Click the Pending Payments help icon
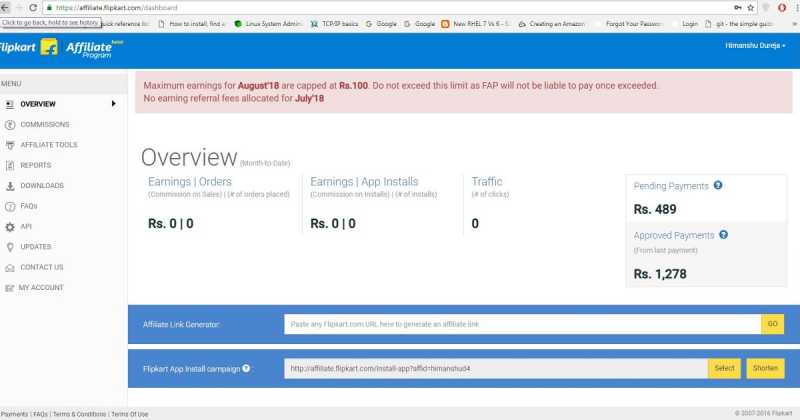Screen dimensions: 800x420 (x=718, y=186)
